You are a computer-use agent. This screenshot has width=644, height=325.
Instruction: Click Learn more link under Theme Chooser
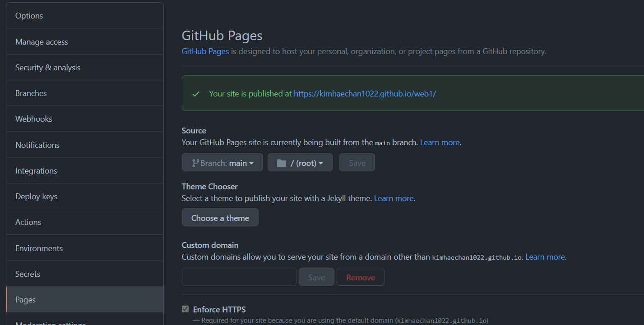click(x=394, y=198)
